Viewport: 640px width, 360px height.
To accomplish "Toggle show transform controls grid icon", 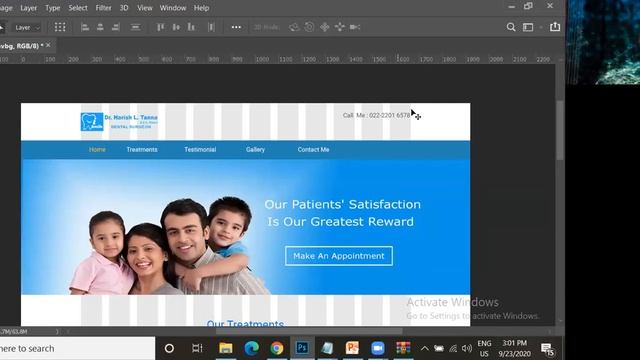I will pos(60,27).
